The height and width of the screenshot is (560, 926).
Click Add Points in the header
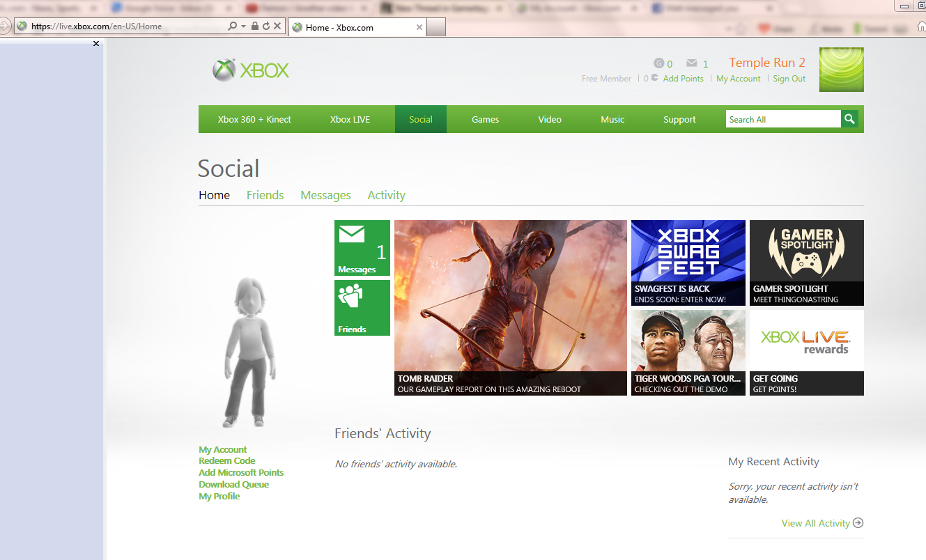coord(683,79)
